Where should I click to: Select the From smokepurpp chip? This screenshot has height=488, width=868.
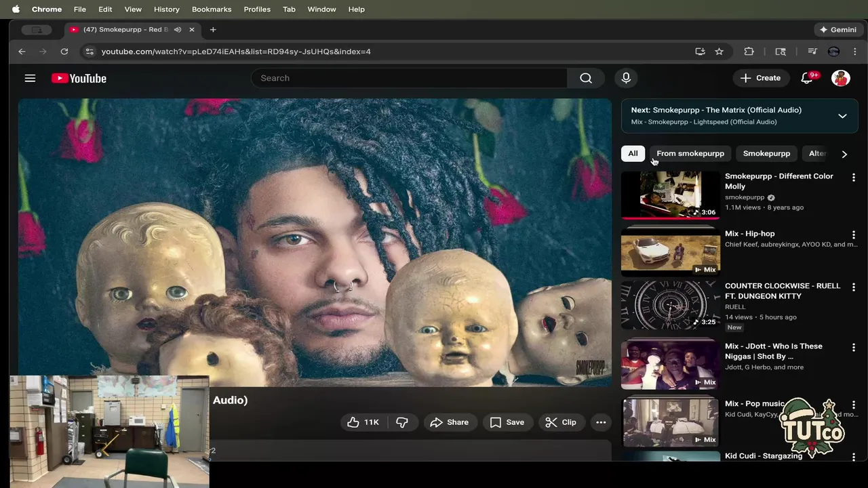[x=690, y=153]
